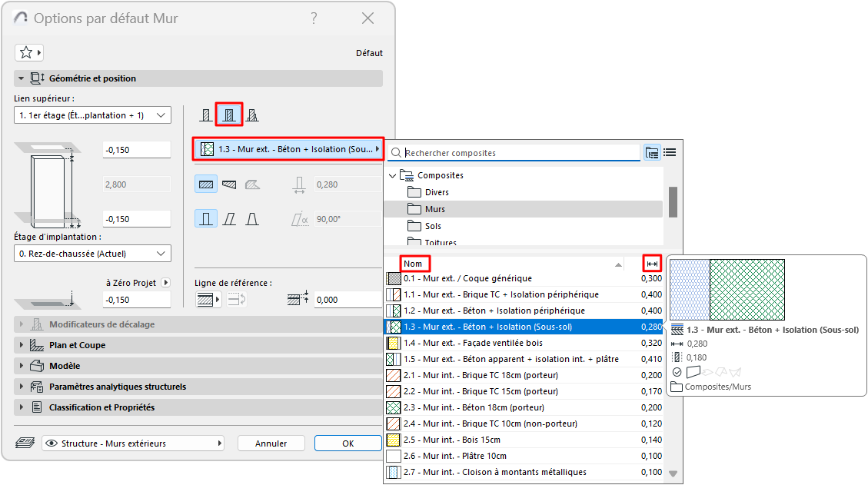The image size is (868, 485).
Task: Select the complex profile structure icon
Action: coord(252,115)
